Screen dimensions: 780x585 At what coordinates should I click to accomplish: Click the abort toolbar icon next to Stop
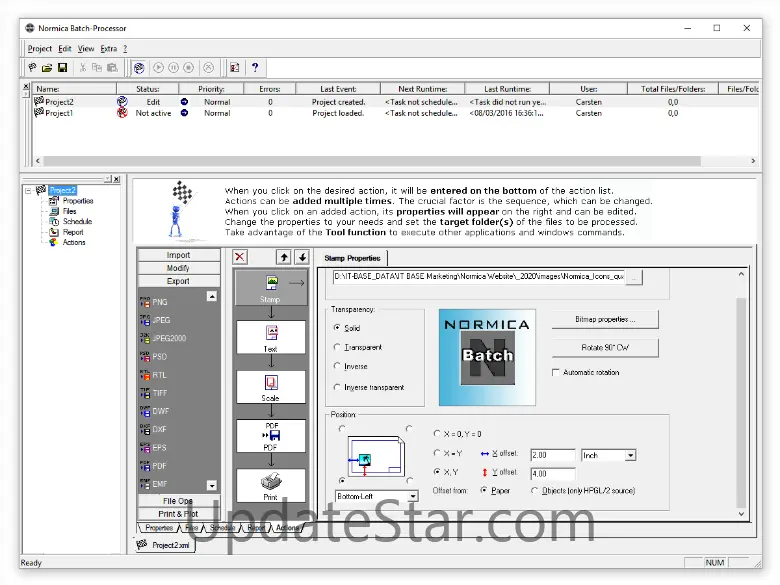[209, 67]
